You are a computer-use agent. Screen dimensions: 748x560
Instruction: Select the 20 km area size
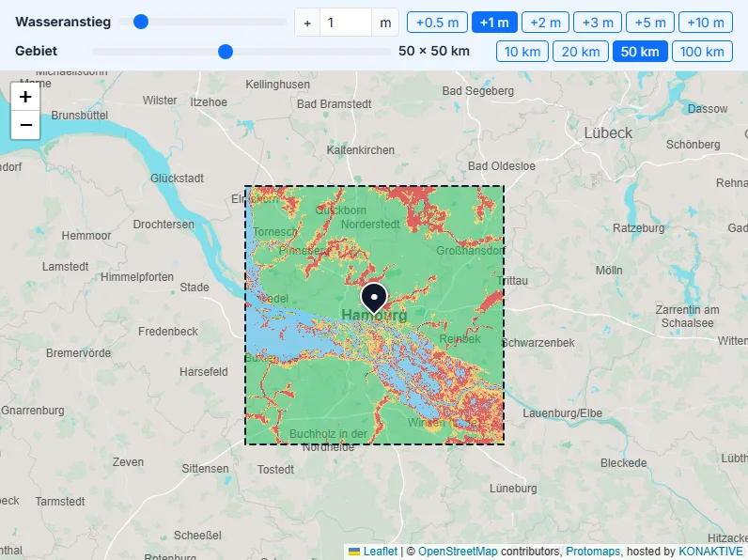(x=580, y=52)
